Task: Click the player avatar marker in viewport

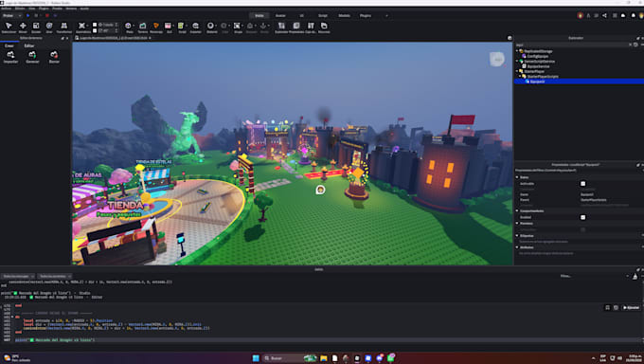Action: [320, 190]
